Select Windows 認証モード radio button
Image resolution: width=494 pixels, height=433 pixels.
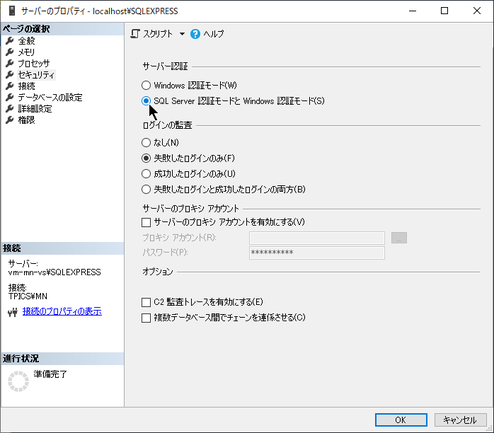[146, 85]
